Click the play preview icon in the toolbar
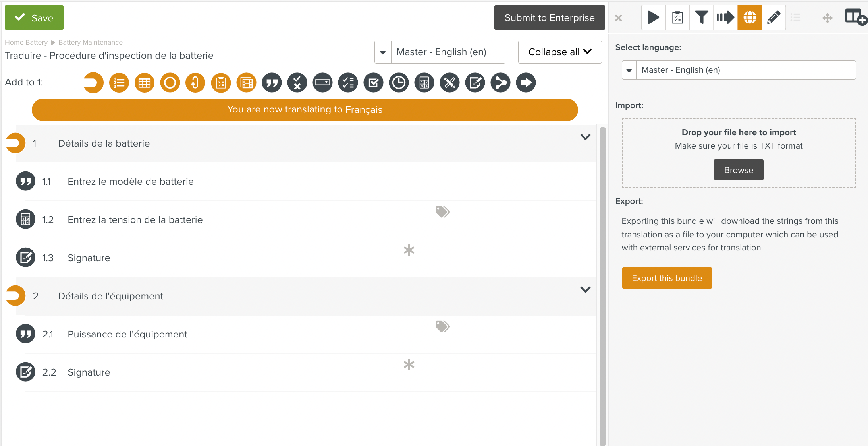 tap(653, 17)
